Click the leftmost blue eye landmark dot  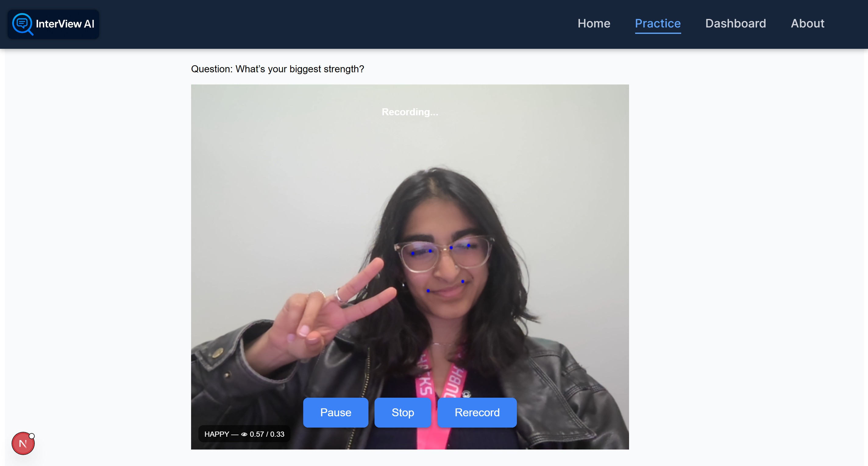[413, 253]
